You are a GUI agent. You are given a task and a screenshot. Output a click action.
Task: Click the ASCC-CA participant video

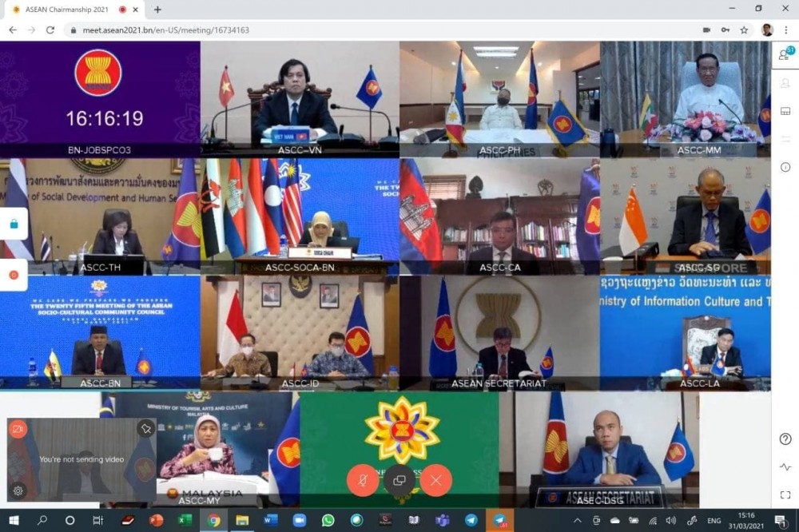coord(499,216)
